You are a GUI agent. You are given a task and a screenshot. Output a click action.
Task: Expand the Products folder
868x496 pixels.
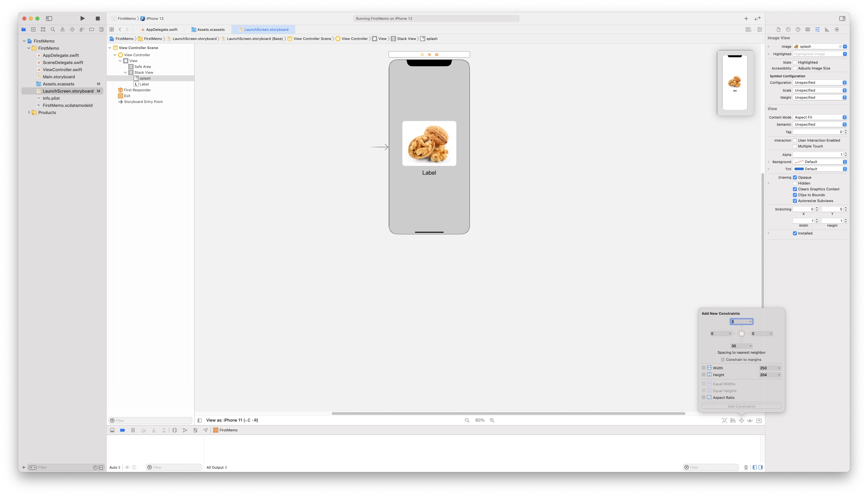point(29,112)
